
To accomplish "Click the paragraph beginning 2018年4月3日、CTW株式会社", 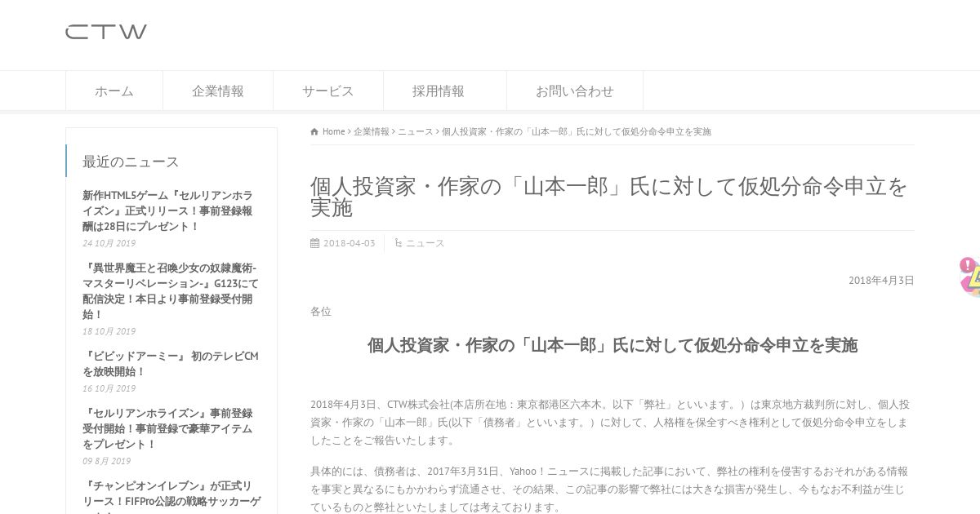I will point(610,422).
